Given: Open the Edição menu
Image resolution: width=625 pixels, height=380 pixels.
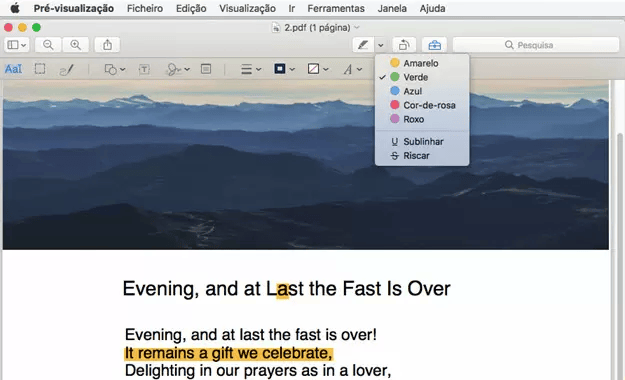Looking at the screenshot, I should click(x=191, y=8).
